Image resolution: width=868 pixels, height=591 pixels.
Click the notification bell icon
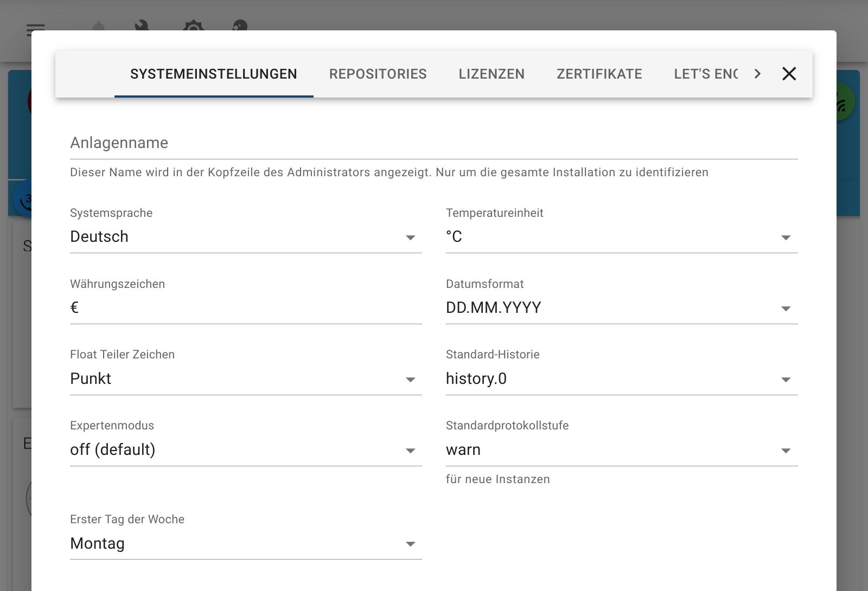click(x=99, y=26)
